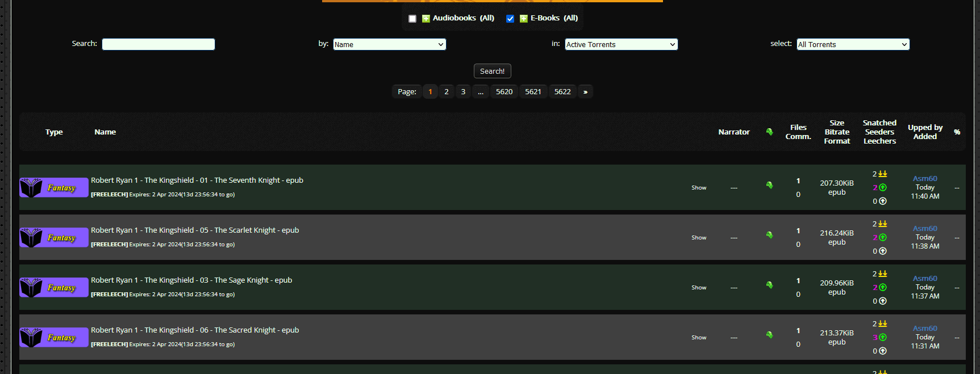
Task: Click into the Search text field
Action: pos(159,44)
